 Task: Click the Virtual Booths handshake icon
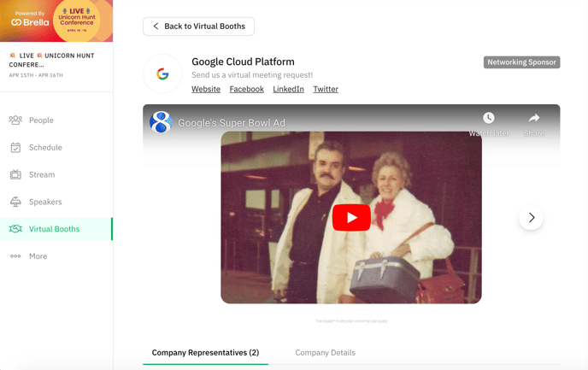(15, 229)
